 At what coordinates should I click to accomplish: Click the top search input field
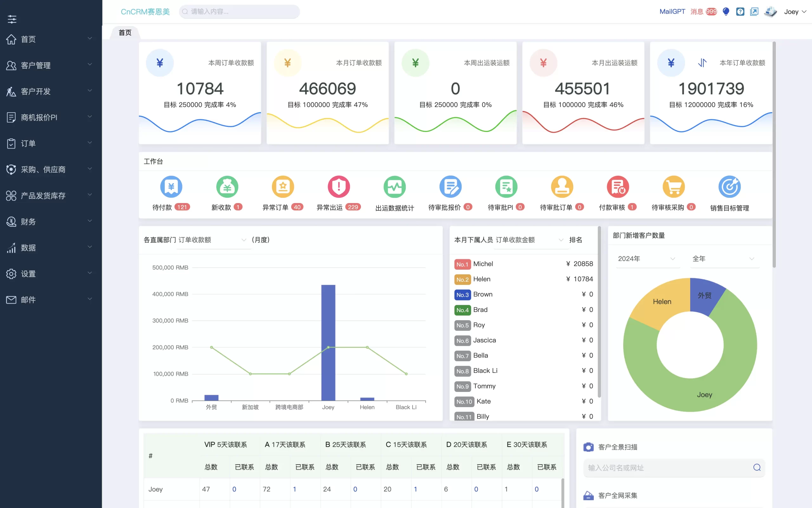[240, 12]
